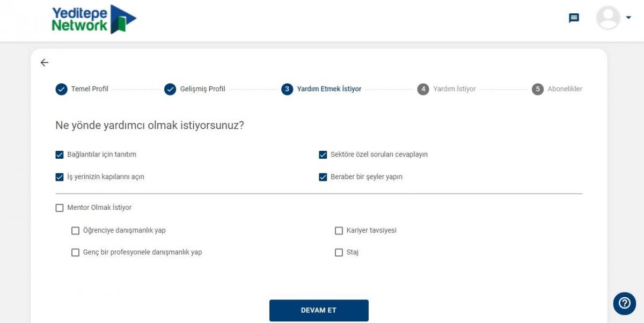Check the Kariyer tavsiyesi option
644x323 pixels.
pyautogui.click(x=339, y=231)
